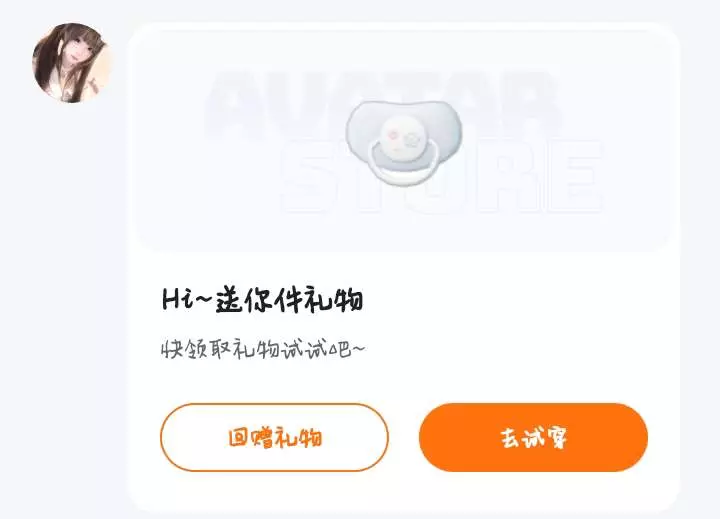Open the sender's profile avatar
This screenshot has width=720, height=519.
(72, 63)
